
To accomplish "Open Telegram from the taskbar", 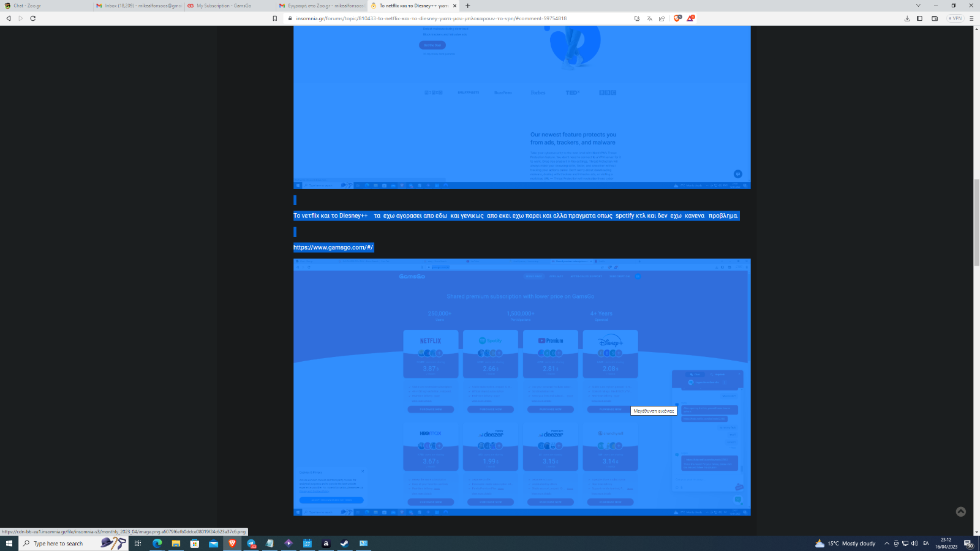I will (x=251, y=543).
